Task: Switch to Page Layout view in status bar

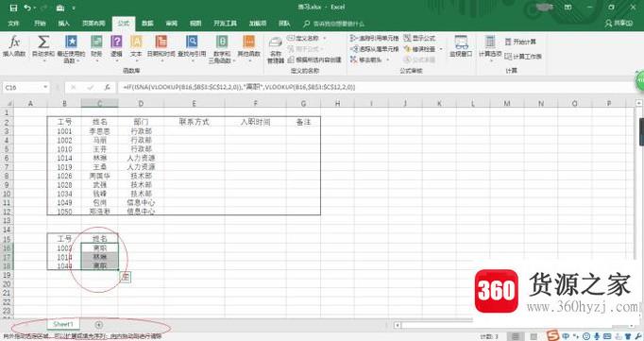Action: coord(534,336)
